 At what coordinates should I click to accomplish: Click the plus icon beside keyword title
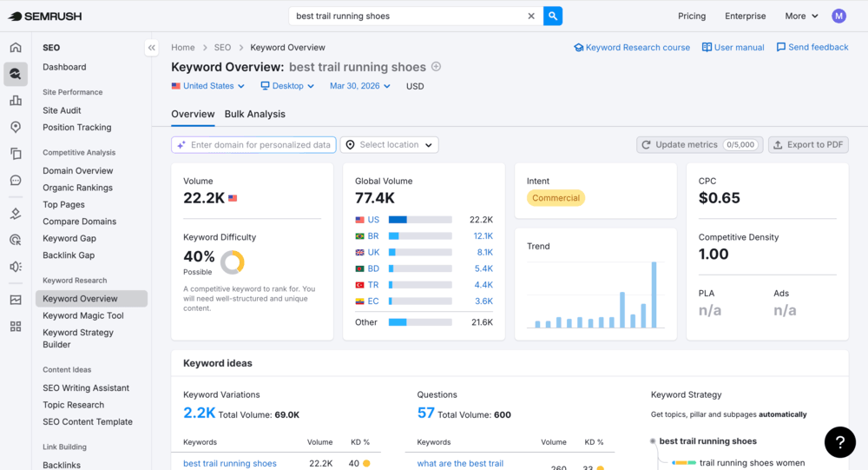(x=437, y=67)
